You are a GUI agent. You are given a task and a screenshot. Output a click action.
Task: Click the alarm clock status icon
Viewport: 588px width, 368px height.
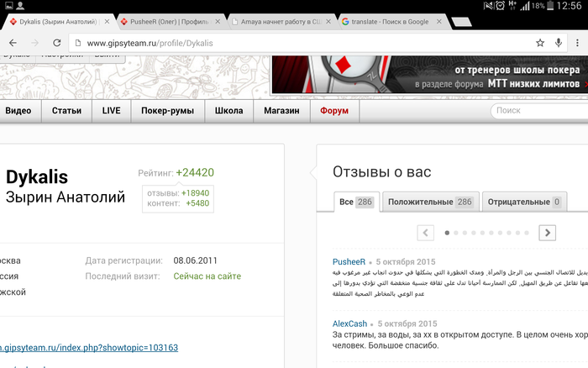(501, 5)
